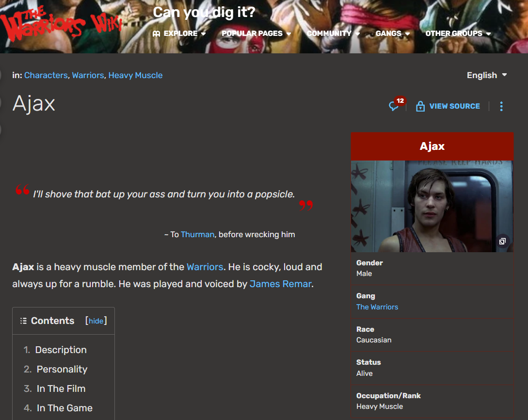Expand the Other Groups dropdown arrow
Image resolution: width=528 pixels, height=420 pixels.
(x=488, y=33)
